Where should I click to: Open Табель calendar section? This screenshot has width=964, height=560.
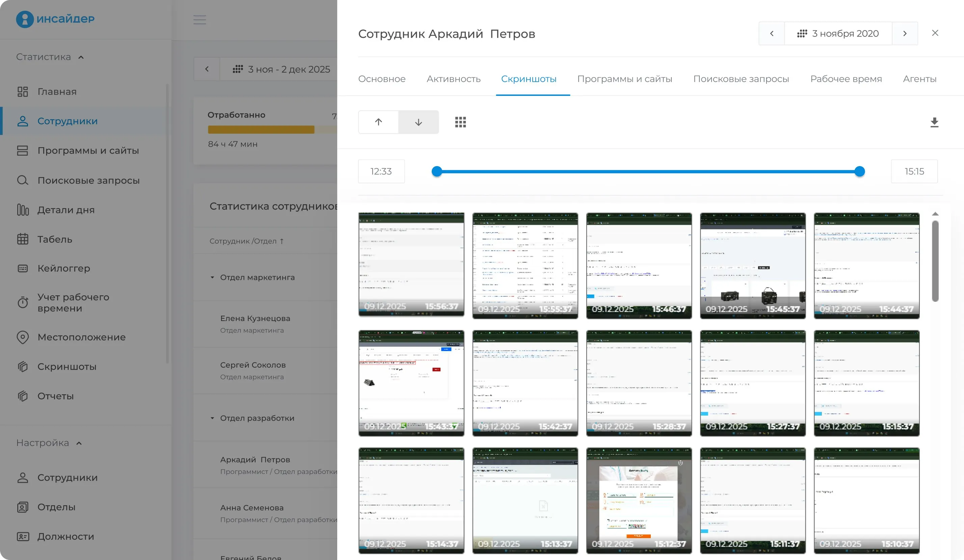pyautogui.click(x=55, y=239)
